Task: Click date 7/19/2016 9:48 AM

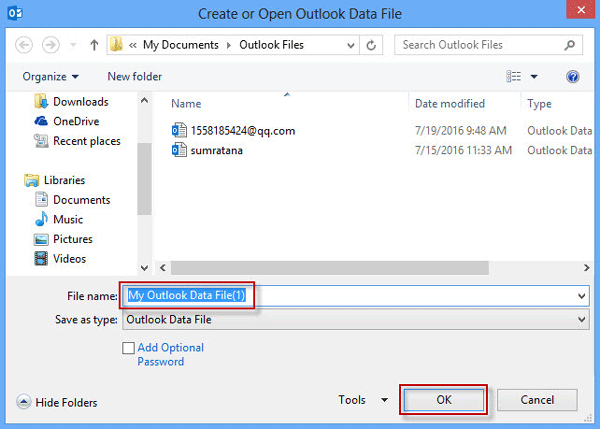Action: point(461,131)
